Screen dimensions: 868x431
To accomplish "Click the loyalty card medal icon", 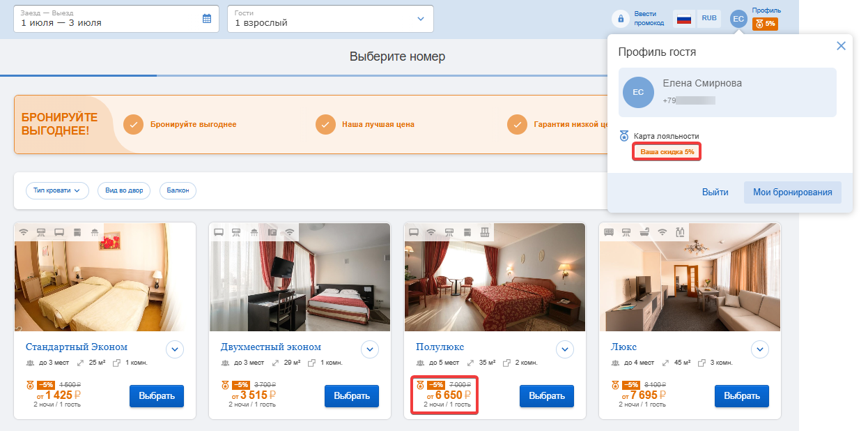I will [624, 136].
